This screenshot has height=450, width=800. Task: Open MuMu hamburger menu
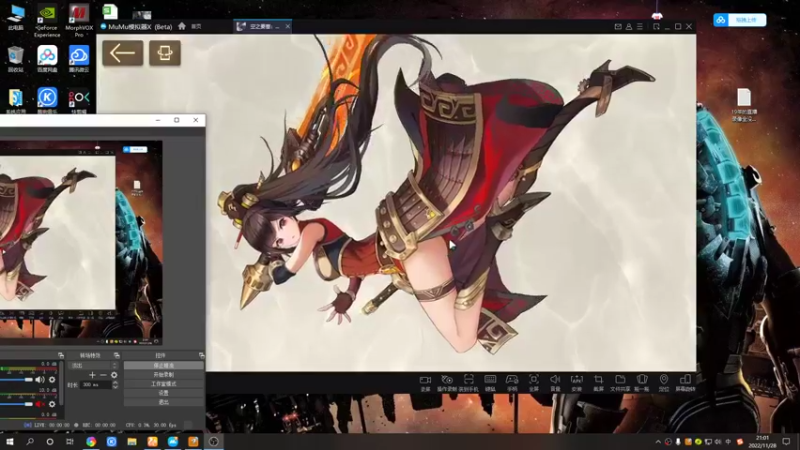[x=640, y=27]
